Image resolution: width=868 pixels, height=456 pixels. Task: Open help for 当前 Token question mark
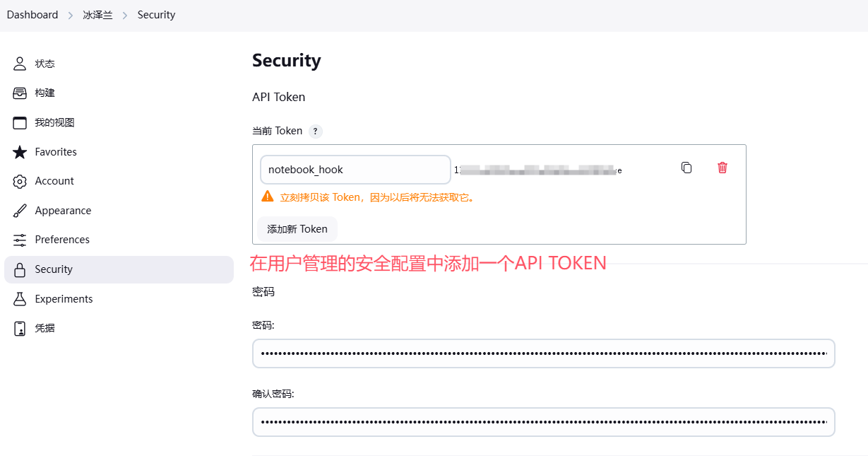(315, 131)
